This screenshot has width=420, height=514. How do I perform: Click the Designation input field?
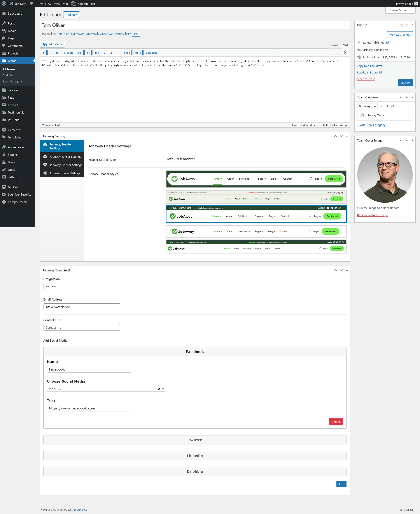[x=82, y=286]
